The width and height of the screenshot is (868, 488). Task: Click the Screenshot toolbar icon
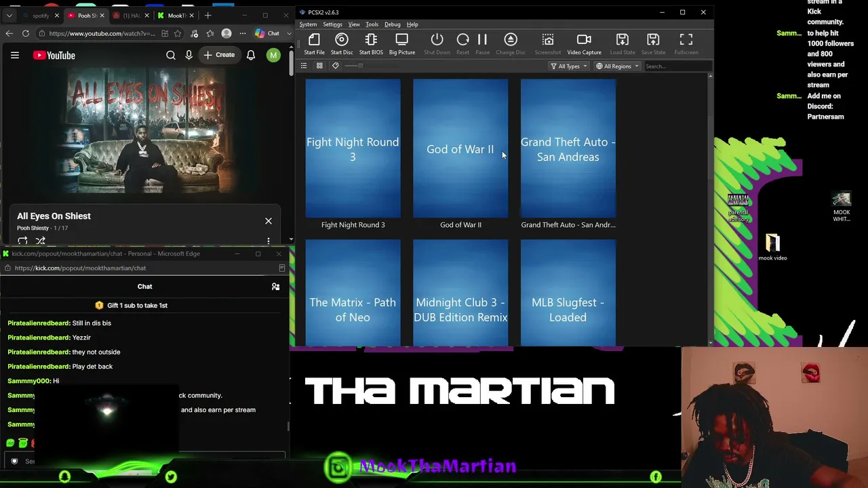point(548,44)
